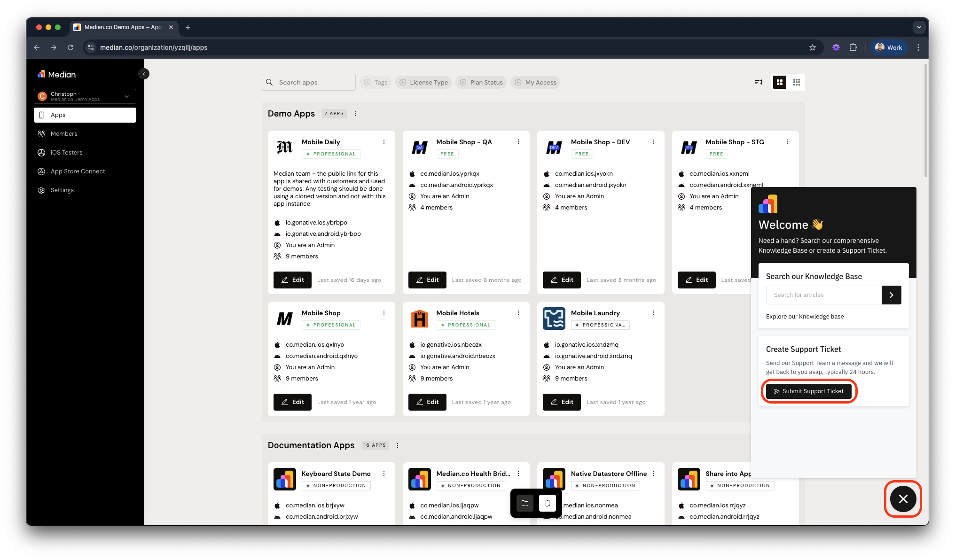Image resolution: width=955 pixels, height=560 pixels.
Task: Open the Mobile Shop card options menu
Action: tap(384, 313)
